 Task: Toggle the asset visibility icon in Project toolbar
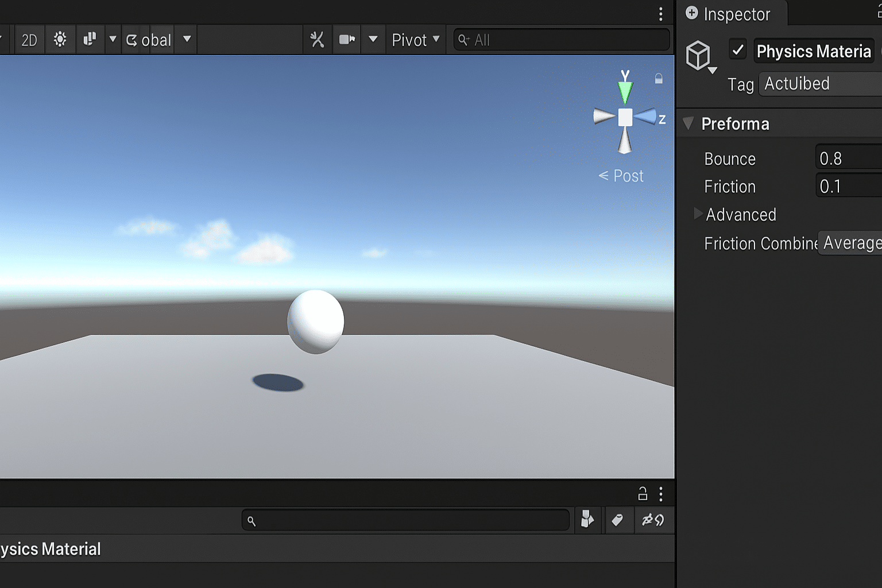pos(587,520)
